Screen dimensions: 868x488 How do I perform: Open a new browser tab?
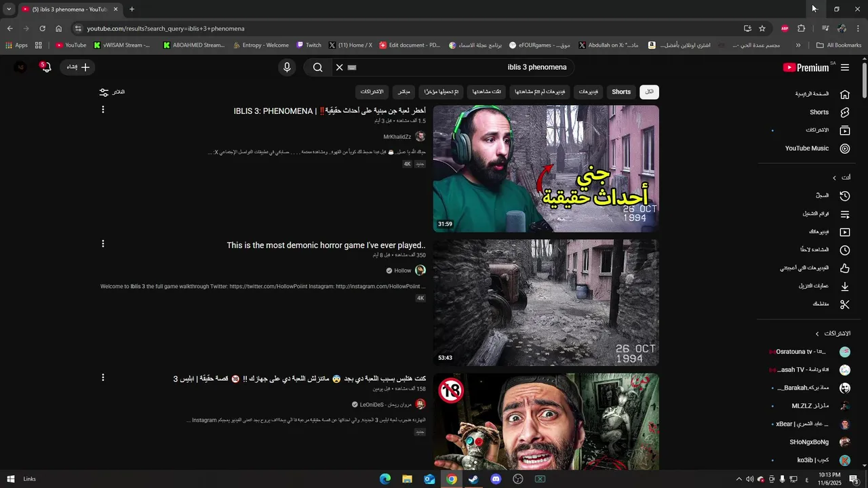coord(132,9)
